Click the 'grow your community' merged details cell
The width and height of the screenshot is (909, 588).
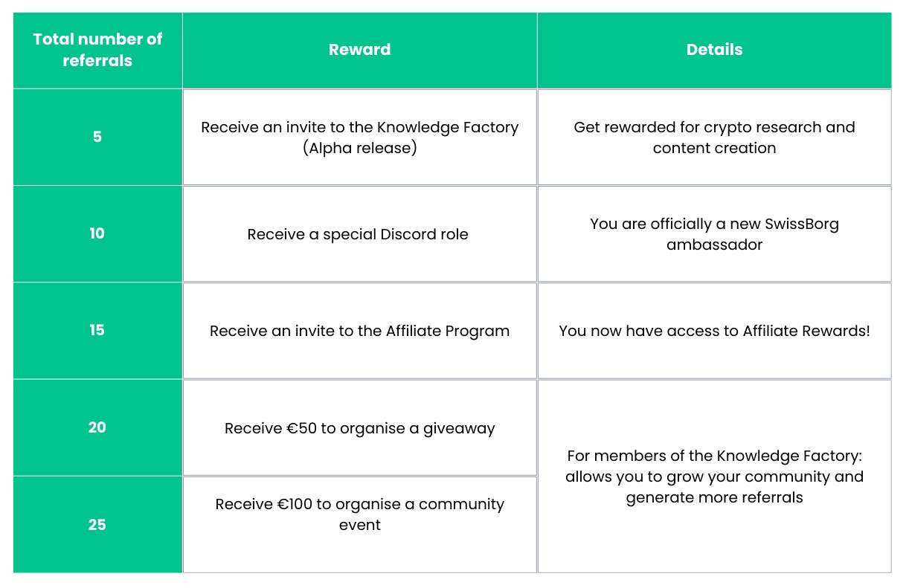coord(714,476)
